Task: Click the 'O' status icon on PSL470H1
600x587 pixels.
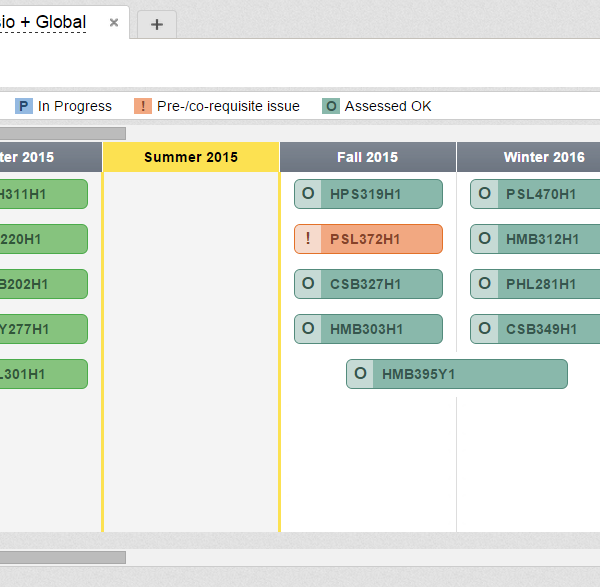Action: point(484,194)
